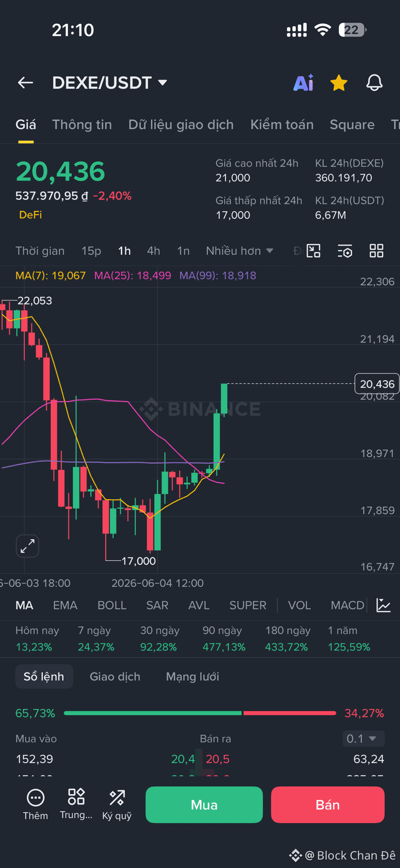Open the chart drawing tools icon

314,251
